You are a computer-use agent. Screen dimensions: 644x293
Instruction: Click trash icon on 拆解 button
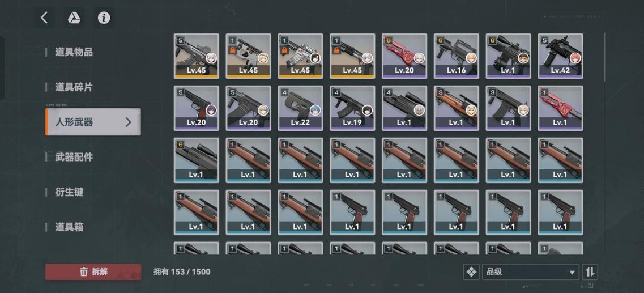click(84, 271)
